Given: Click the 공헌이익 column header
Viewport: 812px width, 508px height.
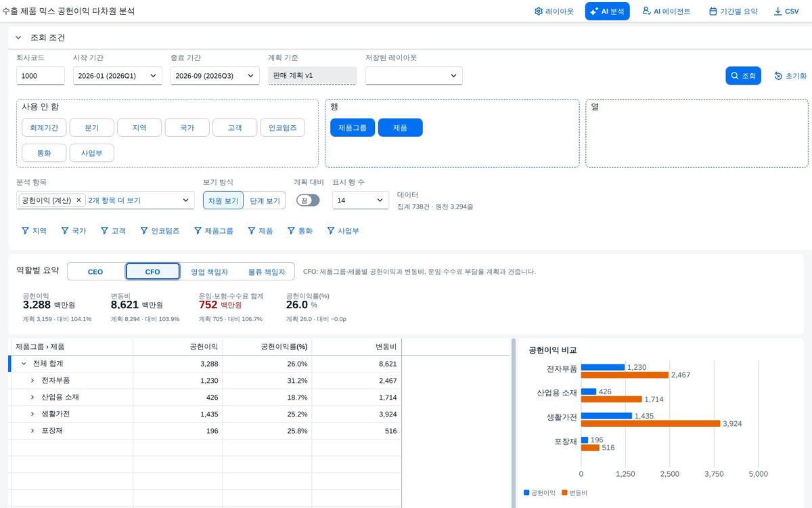Looking at the screenshot, I should tap(177, 347).
